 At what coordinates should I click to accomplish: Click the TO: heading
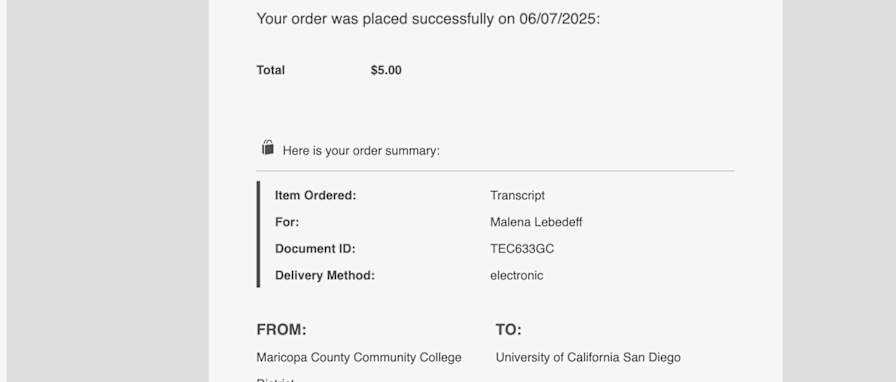(509, 330)
